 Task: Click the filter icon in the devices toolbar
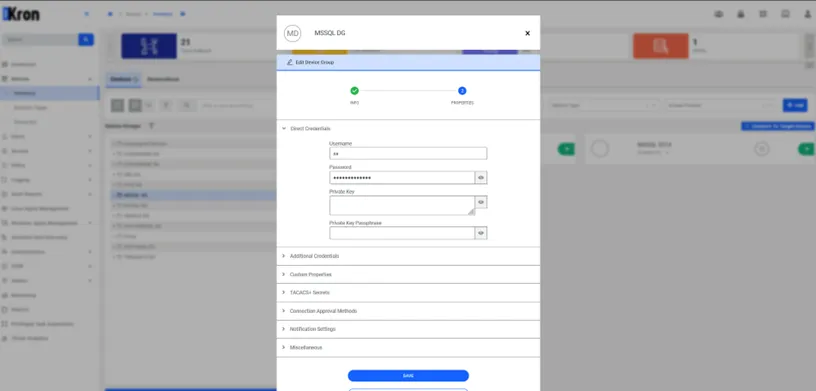click(x=166, y=106)
